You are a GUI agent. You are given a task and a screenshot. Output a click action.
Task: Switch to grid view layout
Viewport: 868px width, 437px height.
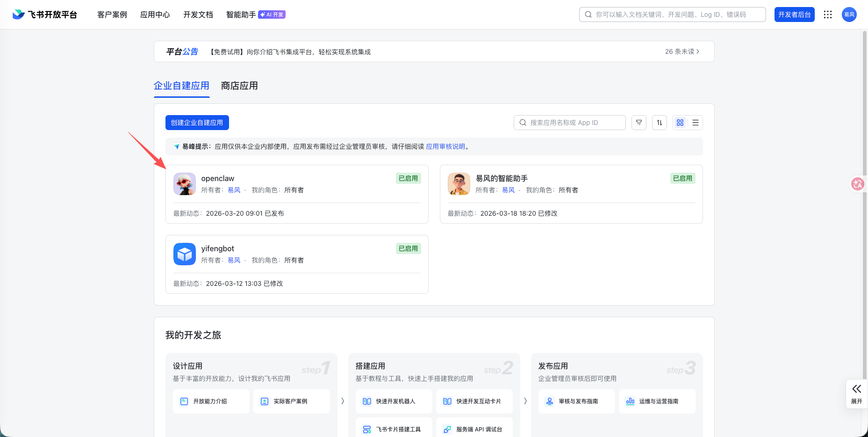(680, 123)
